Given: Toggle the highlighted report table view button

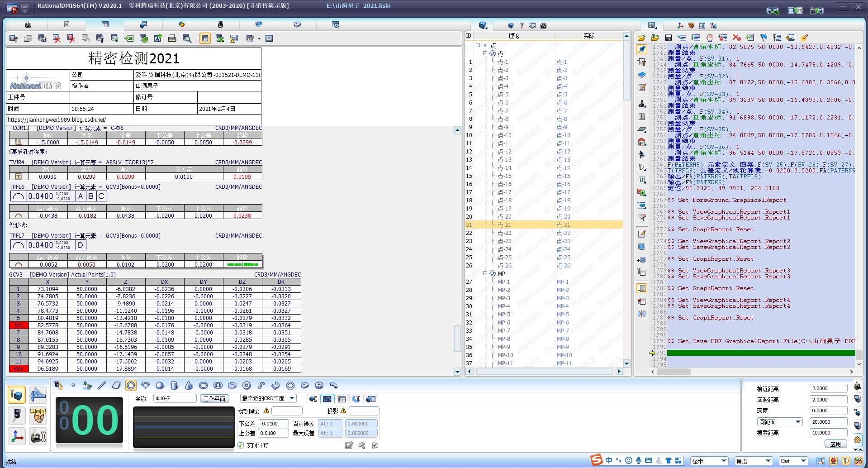Looking at the screenshot, I should click(x=205, y=38).
